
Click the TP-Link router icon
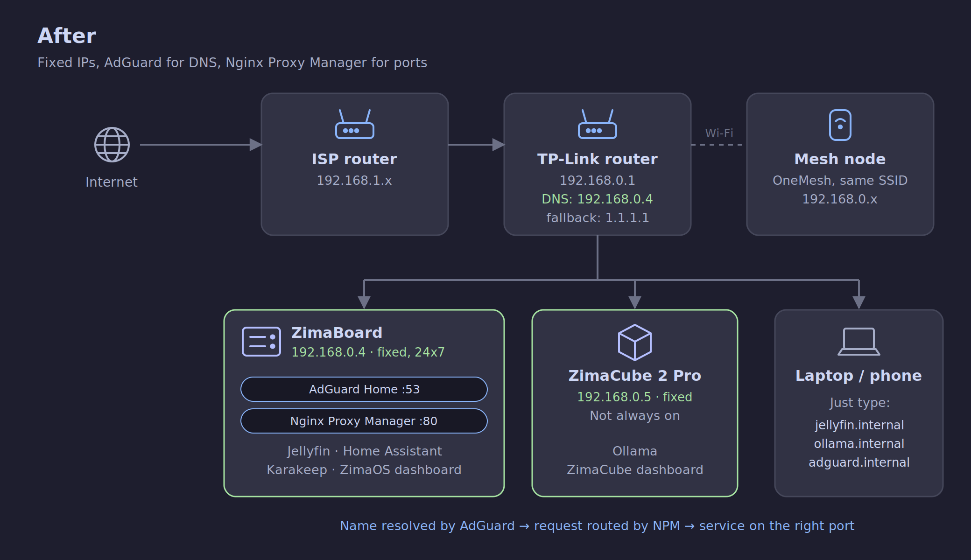tap(598, 124)
